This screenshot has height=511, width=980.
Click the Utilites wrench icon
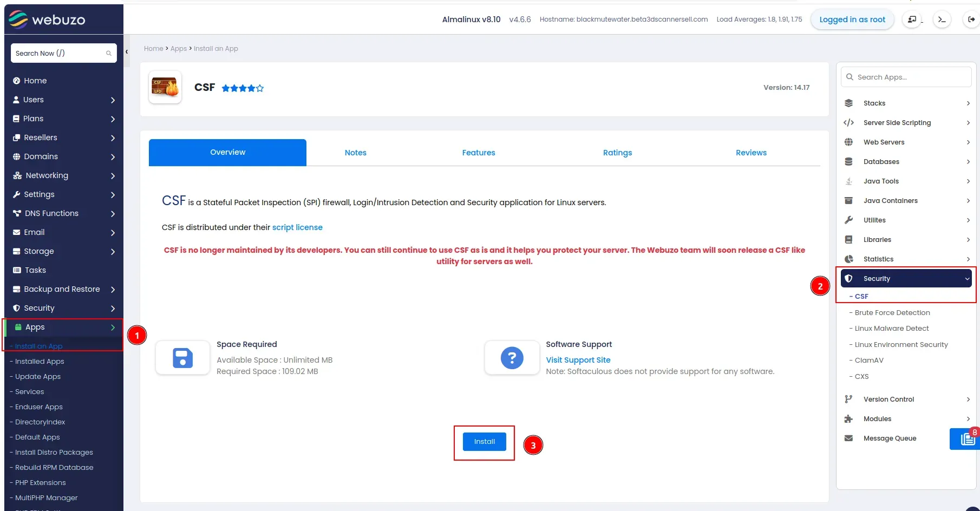click(x=849, y=220)
